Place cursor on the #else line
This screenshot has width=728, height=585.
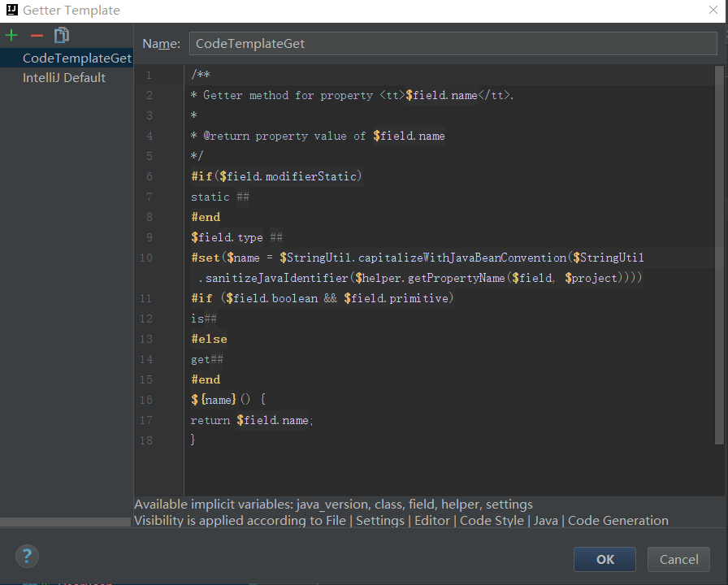pyautogui.click(x=209, y=339)
